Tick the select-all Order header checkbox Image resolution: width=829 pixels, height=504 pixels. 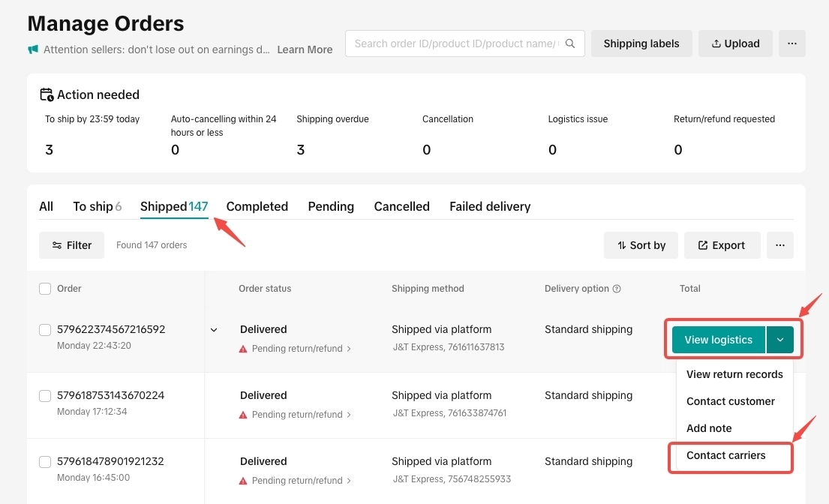click(x=45, y=289)
